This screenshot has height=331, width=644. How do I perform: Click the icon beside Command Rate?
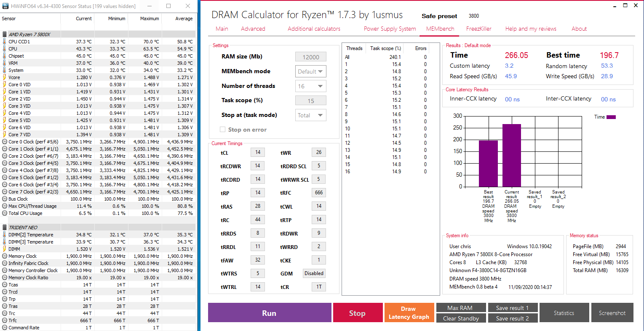[x=5, y=328]
